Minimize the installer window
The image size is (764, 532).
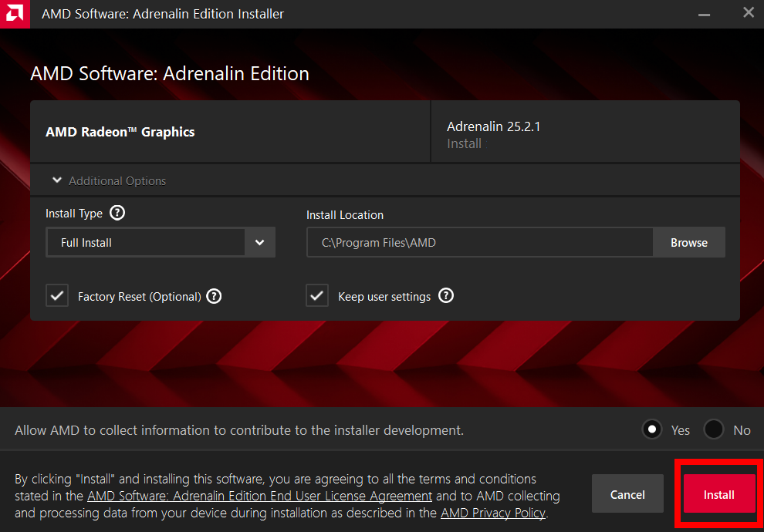(x=705, y=14)
